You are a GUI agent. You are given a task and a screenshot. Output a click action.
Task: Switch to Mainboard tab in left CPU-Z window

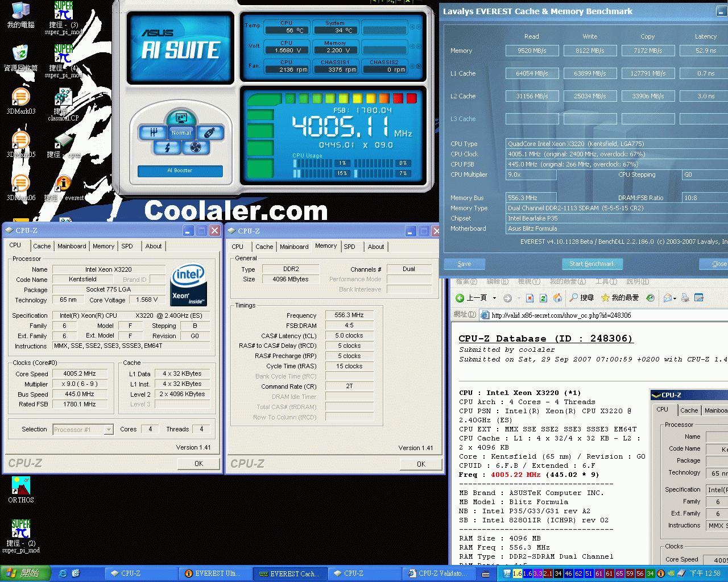[x=72, y=246]
